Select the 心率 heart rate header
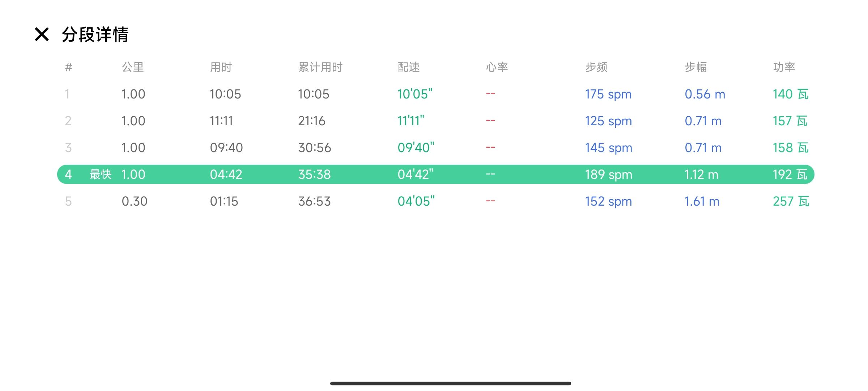The image size is (868, 391). pyautogui.click(x=497, y=67)
